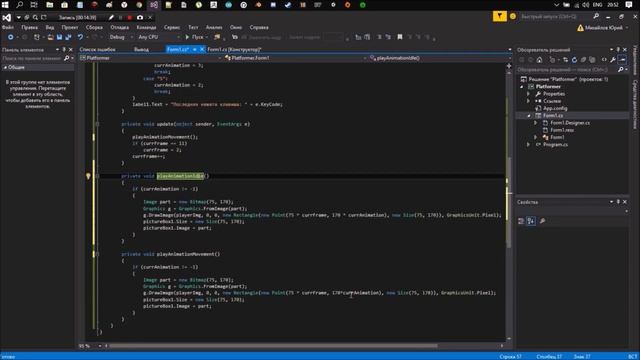Collapse the Form1.cs node in Solution Explorer
640x360 pixels.
click(529, 116)
